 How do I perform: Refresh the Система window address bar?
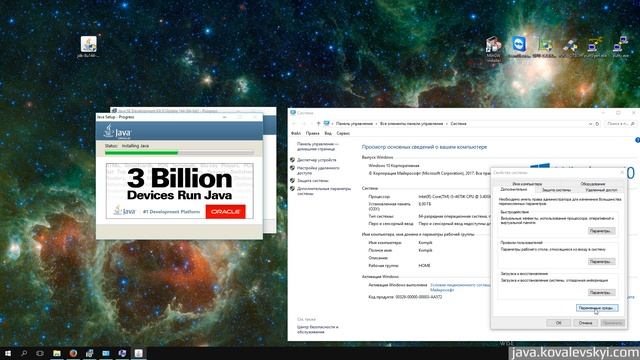pos(597,124)
